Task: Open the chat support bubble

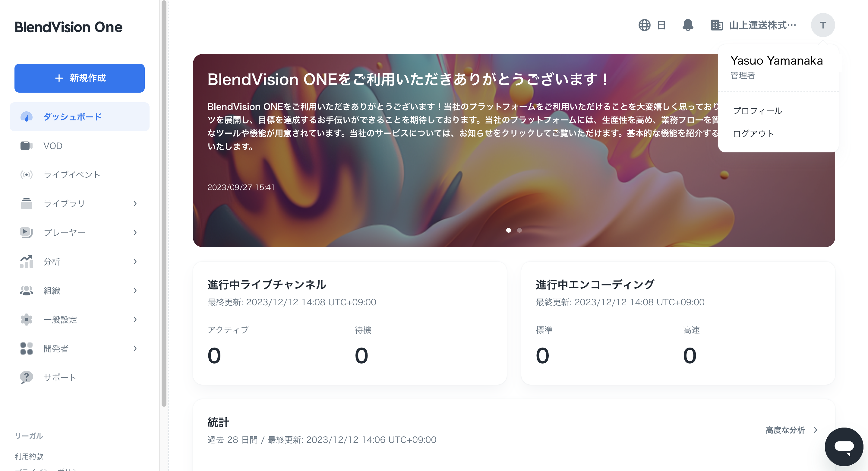Action: [x=844, y=446]
